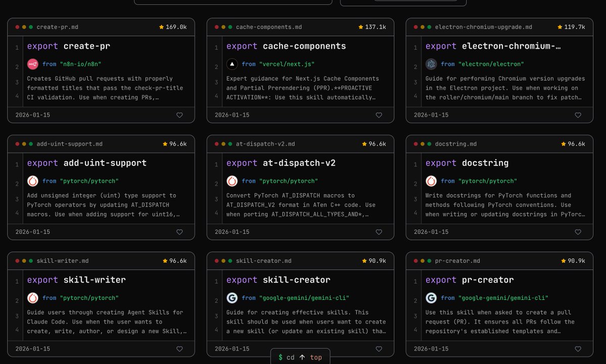Screen dimensions: 606x364
Task: Favorite the at-dispatch-v2 skill with heart icon
Action: 379,232
